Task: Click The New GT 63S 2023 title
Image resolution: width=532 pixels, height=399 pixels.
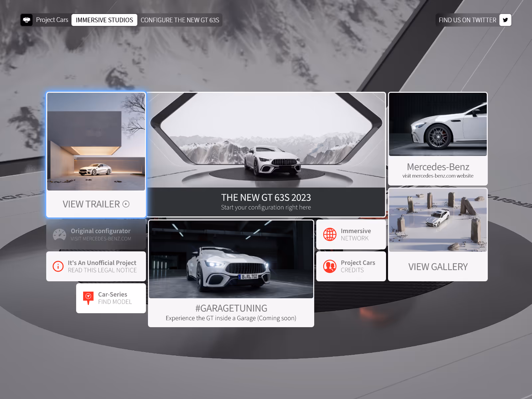Action: point(266,198)
